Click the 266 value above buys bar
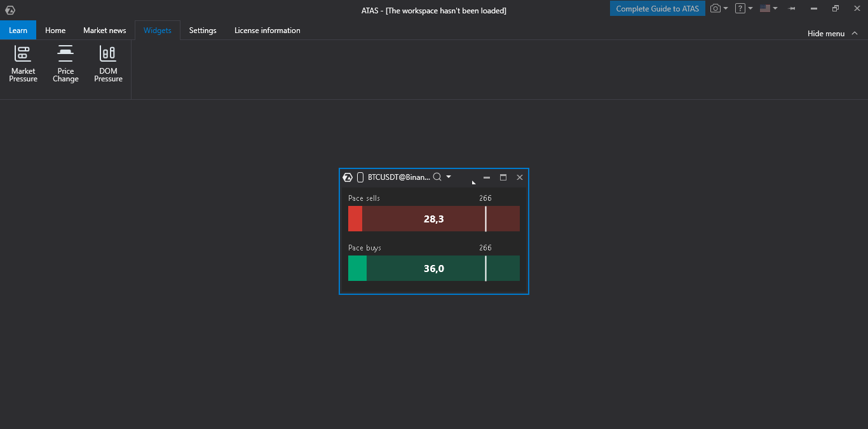The height and width of the screenshot is (429, 868). [485, 248]
